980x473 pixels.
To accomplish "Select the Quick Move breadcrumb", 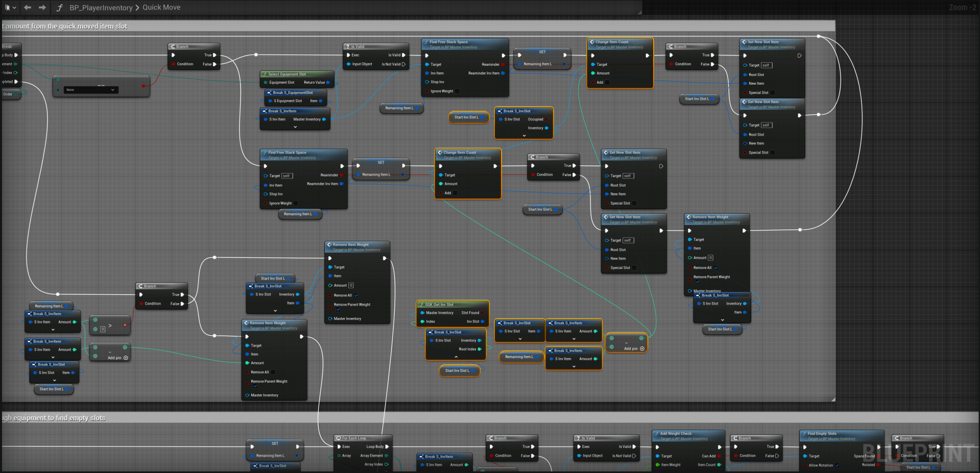I will click(161, 8).
